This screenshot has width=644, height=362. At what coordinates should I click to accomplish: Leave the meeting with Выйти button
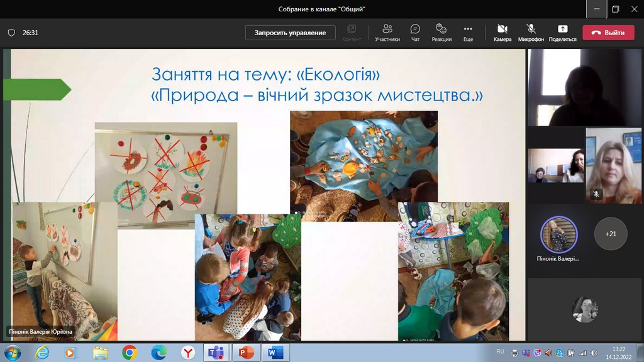click(608, 33)
